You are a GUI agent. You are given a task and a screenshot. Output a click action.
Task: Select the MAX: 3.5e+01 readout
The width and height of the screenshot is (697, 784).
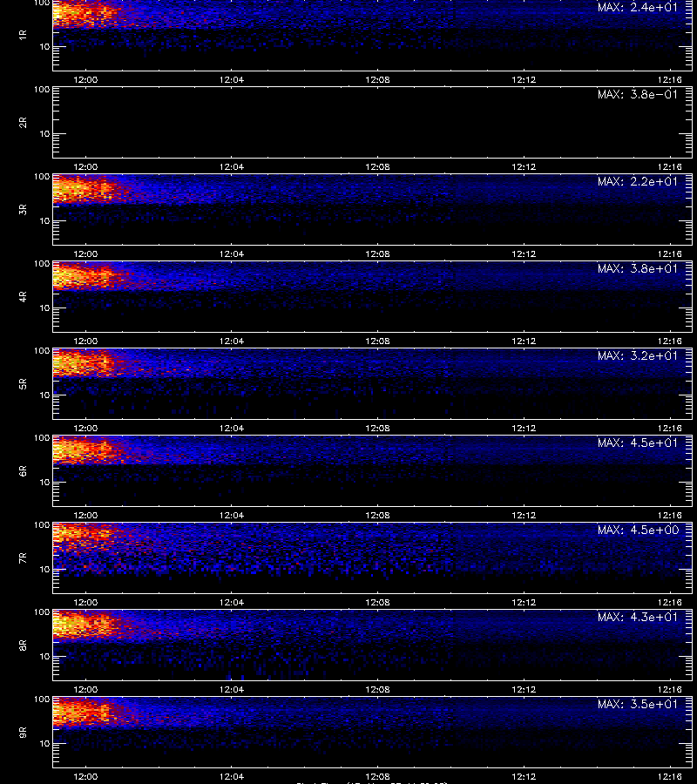[x=638, y=704]
